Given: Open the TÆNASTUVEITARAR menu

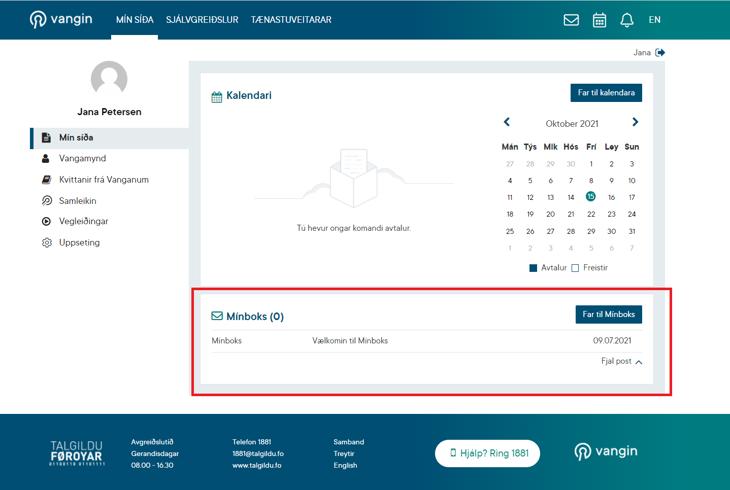Looking at the screenshot, I should pos(291,20).
